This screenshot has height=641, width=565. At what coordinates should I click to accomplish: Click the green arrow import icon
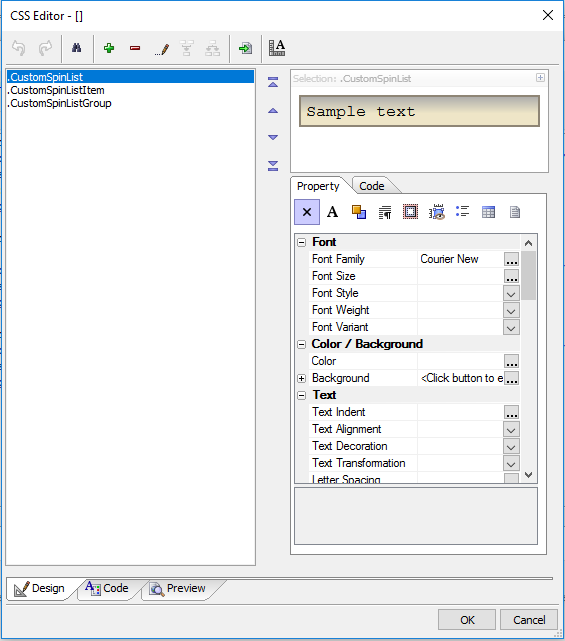pyautogui.click(x=245, y=48)
